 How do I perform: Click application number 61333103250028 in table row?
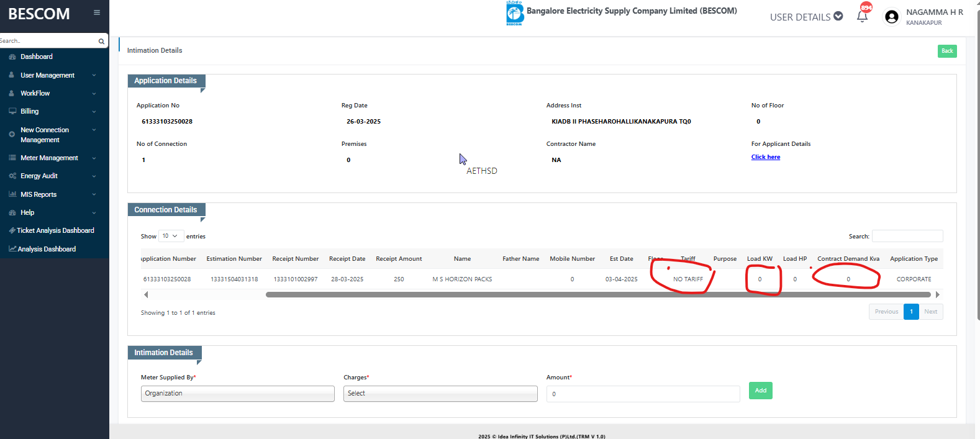pyautogui.click(x=167, y=279)
